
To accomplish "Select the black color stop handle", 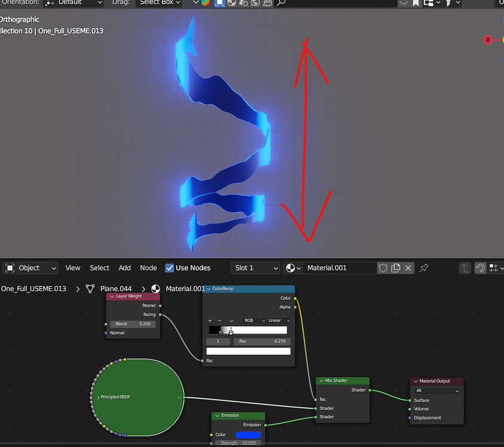I will [x=220, y=332].
